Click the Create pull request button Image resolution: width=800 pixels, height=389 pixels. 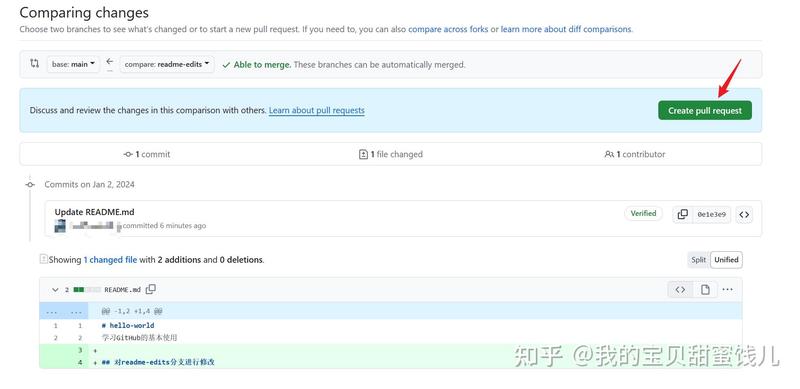click(x=705, y=110)
